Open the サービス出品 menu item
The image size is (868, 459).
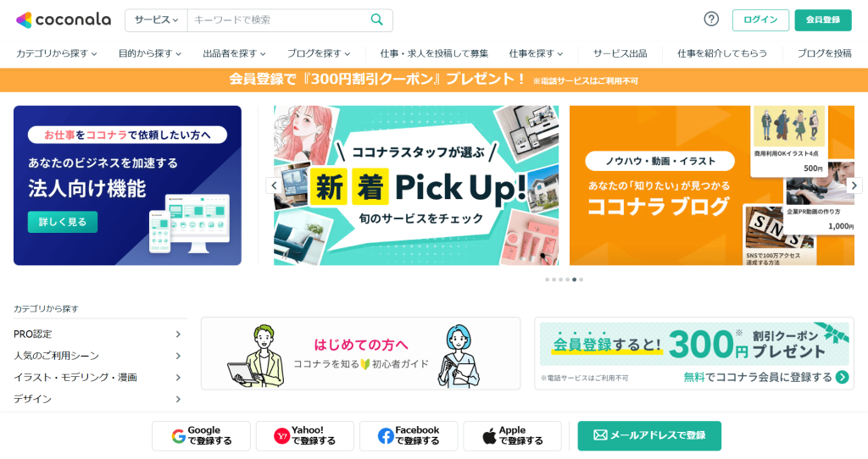[x=620, y=53]
